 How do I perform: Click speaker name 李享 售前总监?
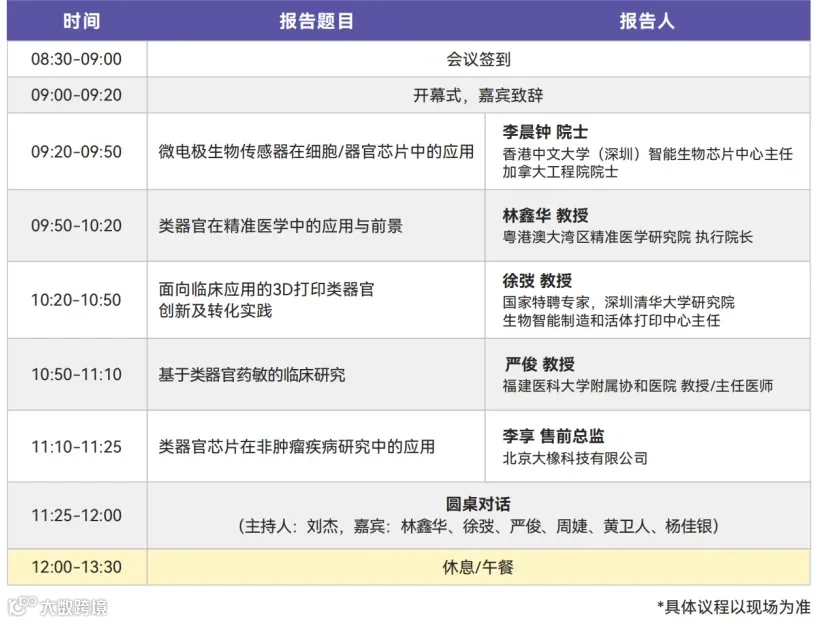[554, 436]
